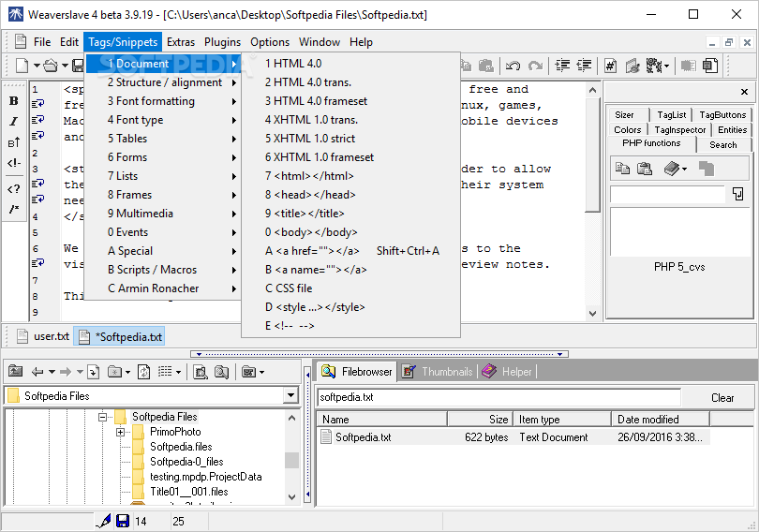Open the Plugins menu
Viewport: 759px width, 532px height.
[x=222, y=42]
